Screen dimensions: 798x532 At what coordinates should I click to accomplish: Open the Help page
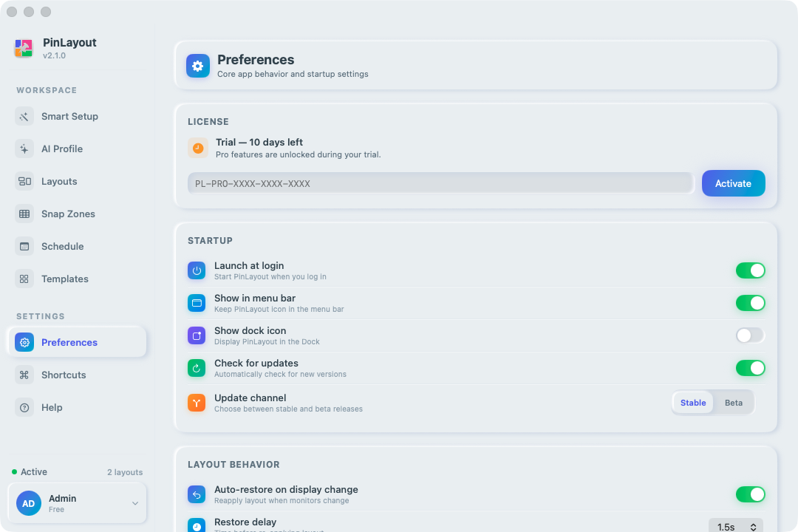pos(78,408)
